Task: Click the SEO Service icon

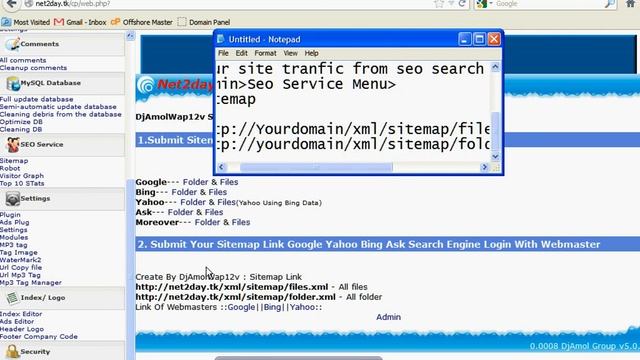Action: [13, 144]
